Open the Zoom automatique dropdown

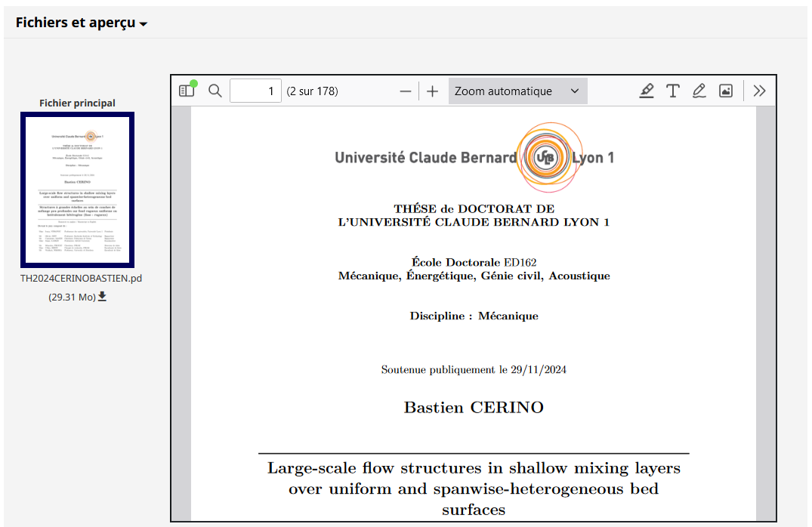click(518, 91)
